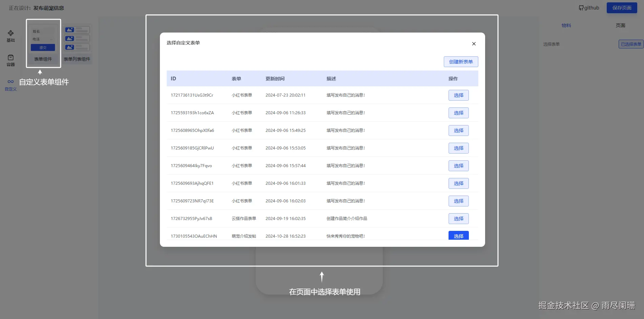The width and height of the screenshot is (644, 319).
Task: Click ID cell 1725609464Iky7Fqvo
Action: pyautogui.click(x=191, y=166)
